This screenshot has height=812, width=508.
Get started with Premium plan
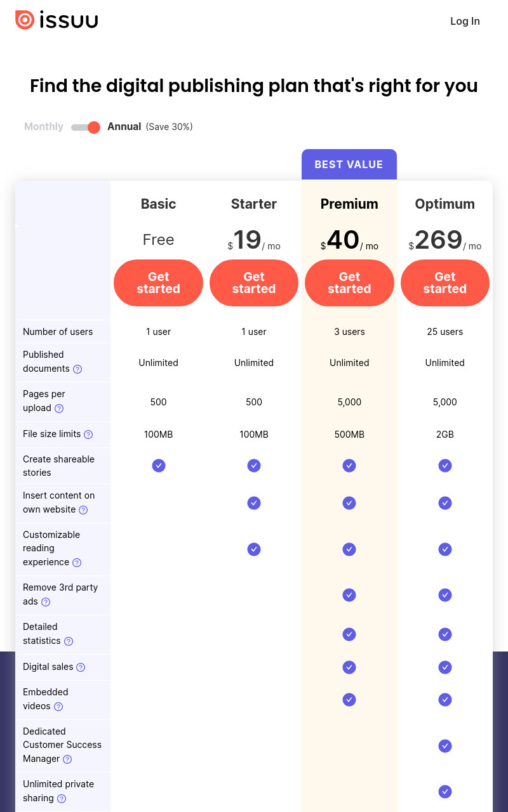(x=349, y=283)
